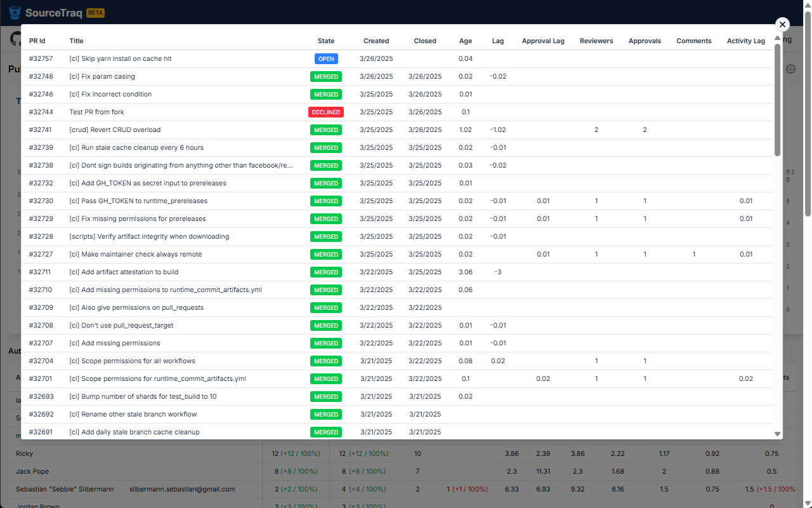Click the dialog's vertical scrollbar thumb
The image size is (812, 508).
click(778, 100)
